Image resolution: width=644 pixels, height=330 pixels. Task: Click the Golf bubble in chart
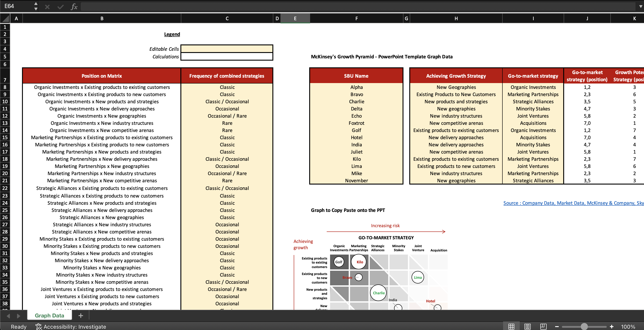click(x=339, y=262)
